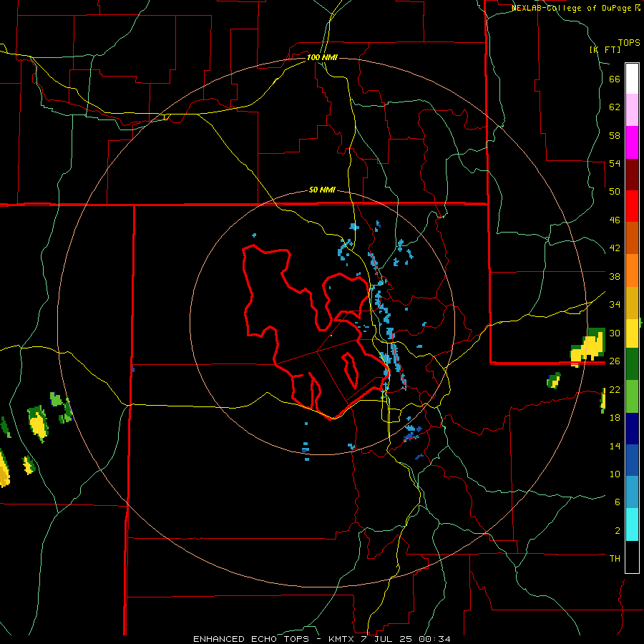Screen dimensions: 644x644
Task: Click the legend value "54"
Action: point(615,163)
